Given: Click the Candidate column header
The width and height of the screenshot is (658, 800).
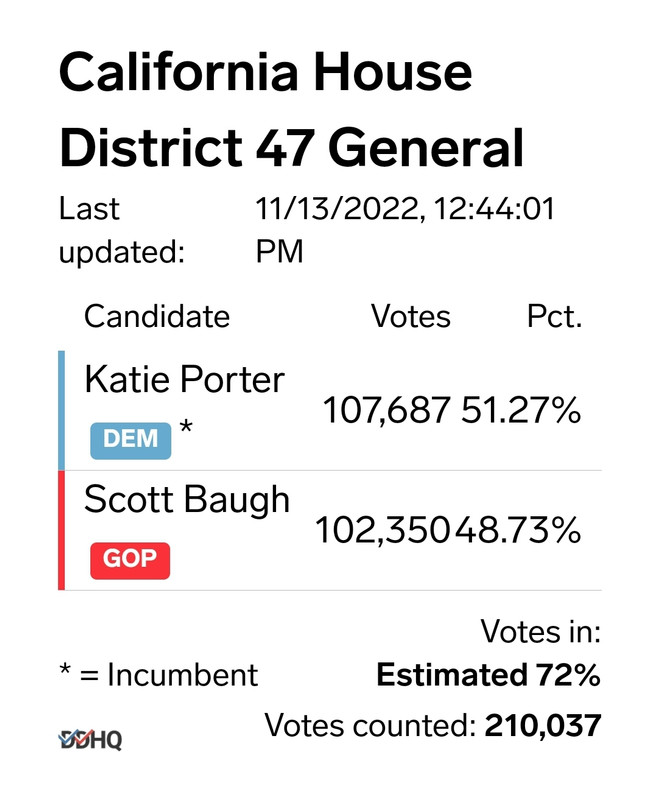Looking at the screenshot, I should click(x=157, y=317).
